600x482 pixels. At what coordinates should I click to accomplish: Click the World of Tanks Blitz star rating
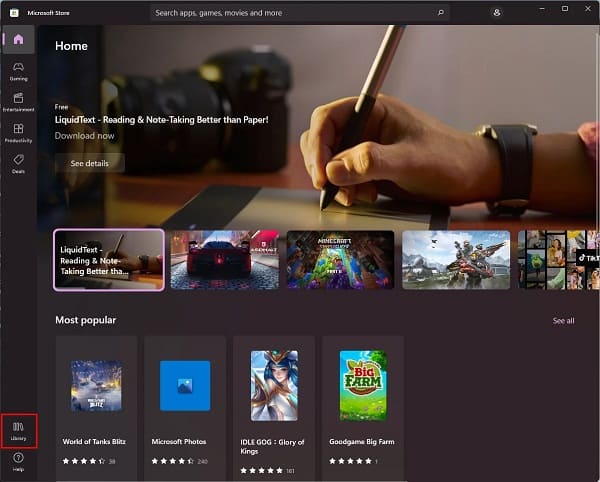[x=84, y=461]
